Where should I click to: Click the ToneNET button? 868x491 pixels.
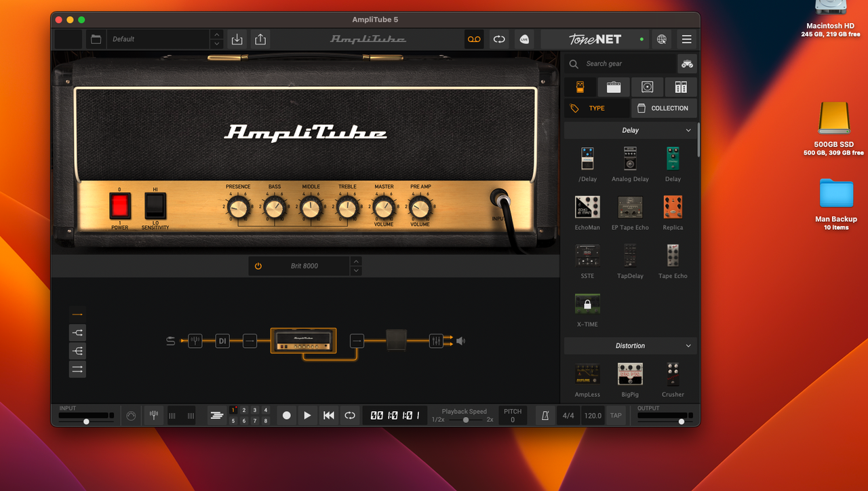[x=595, y=39]
